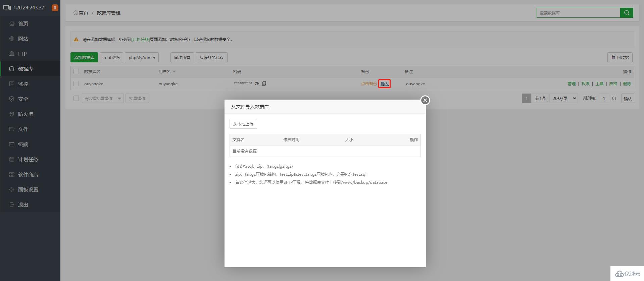Click the 计划任务 calendar icon in sidebar

pyautogui.click(x=12, y=159)
